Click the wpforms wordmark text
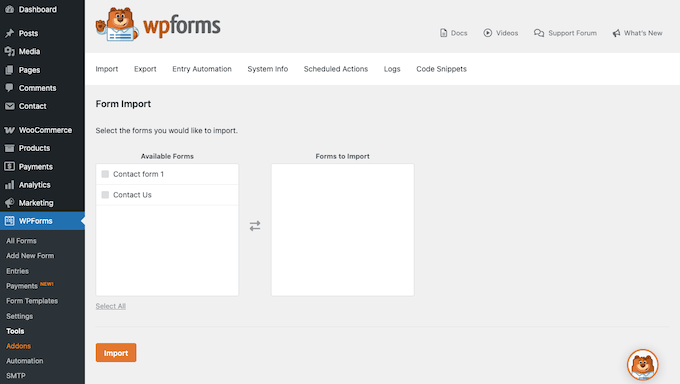This screenshot has height=384, width=680. [x=182, y=26]
